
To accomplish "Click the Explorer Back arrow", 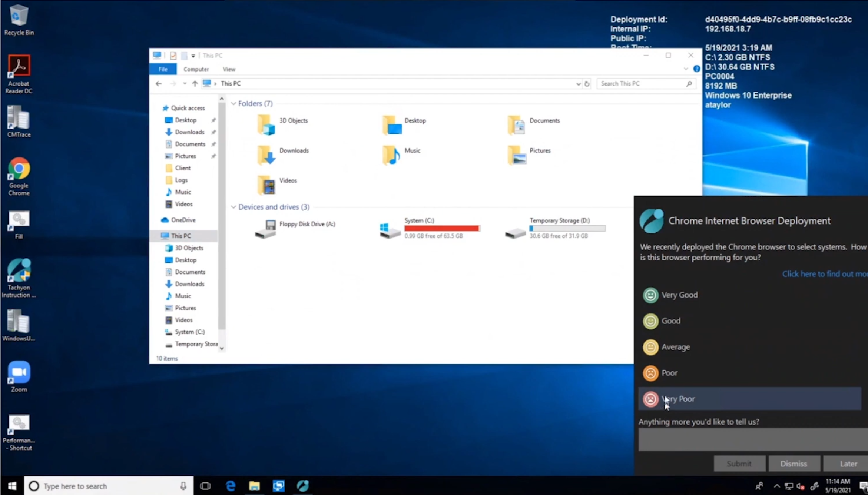I will tap(159, 84).
